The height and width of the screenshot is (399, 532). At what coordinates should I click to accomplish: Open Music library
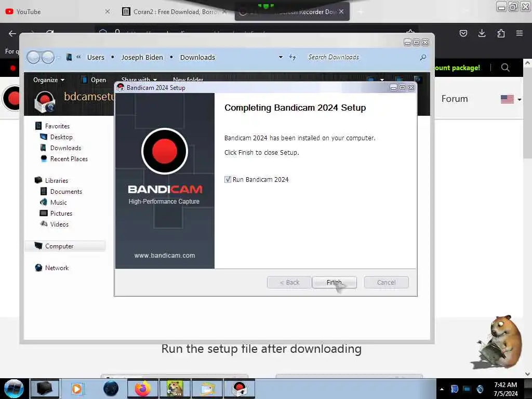point(58,202)
